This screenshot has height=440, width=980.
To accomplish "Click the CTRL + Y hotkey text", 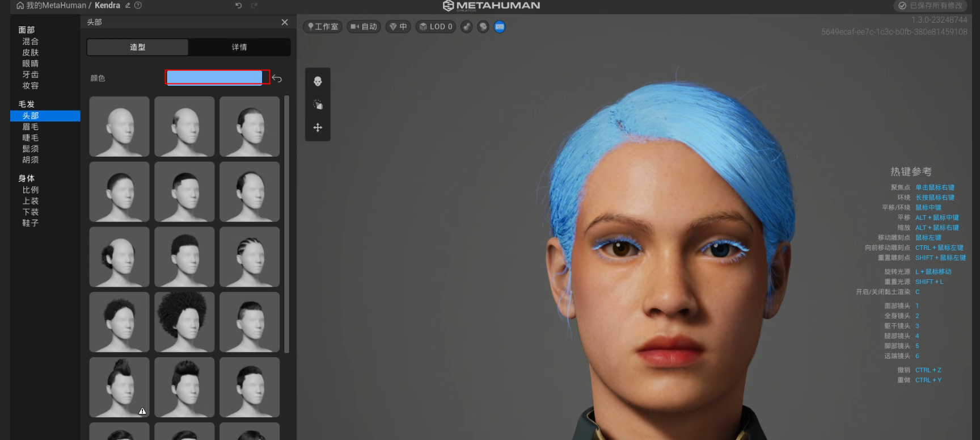I will (x=928, y=380).
